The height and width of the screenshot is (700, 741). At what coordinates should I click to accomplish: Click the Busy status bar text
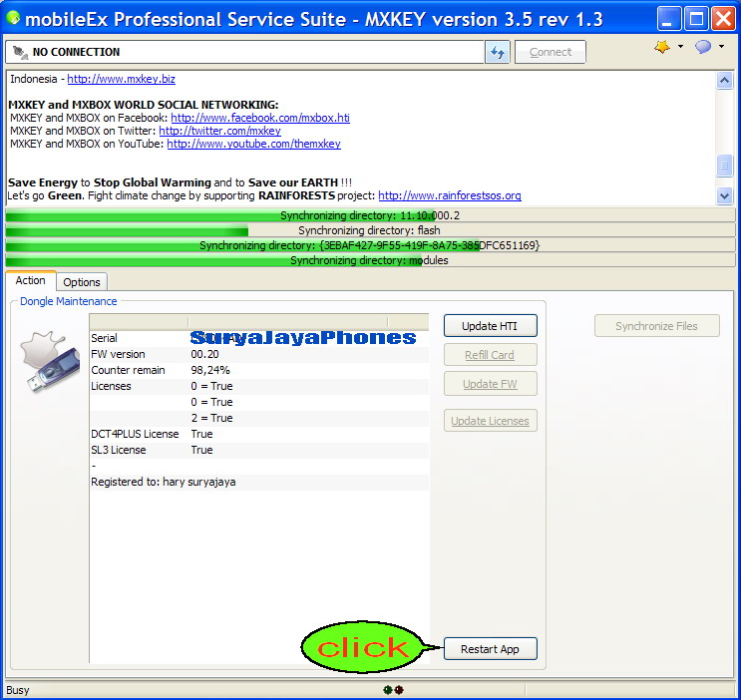[x=18, y=691]
